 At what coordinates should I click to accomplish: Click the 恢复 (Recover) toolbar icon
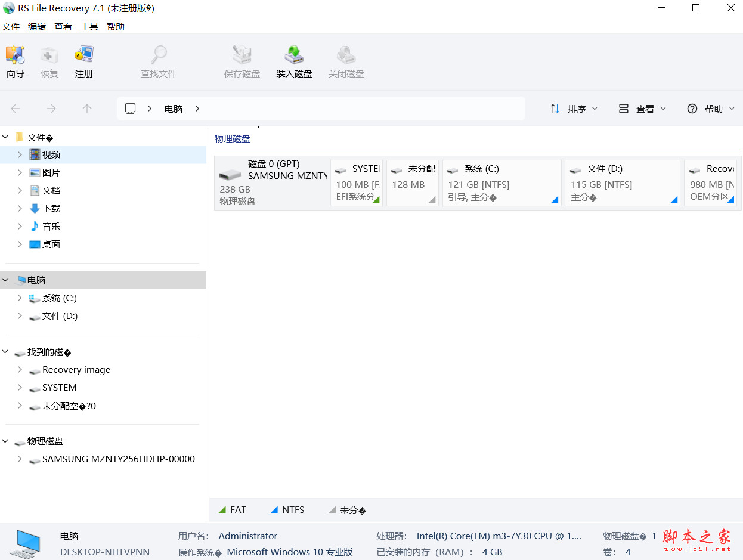pos(49,61)
